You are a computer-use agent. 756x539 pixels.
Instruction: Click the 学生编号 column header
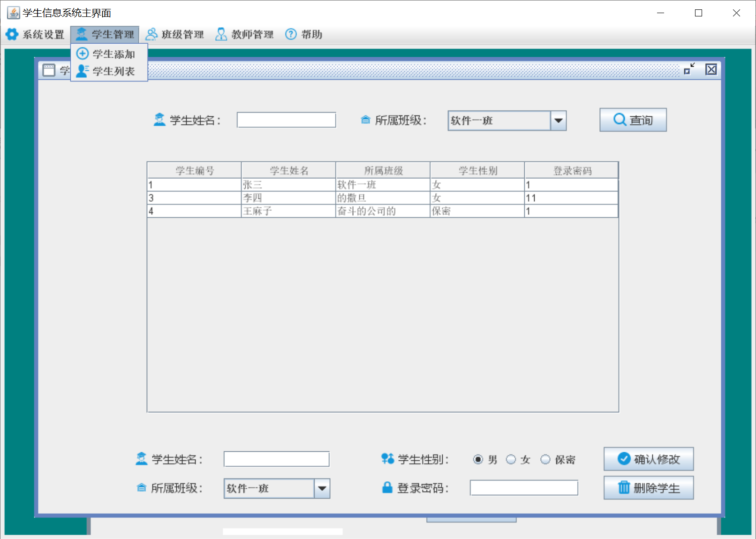point(194,170)
